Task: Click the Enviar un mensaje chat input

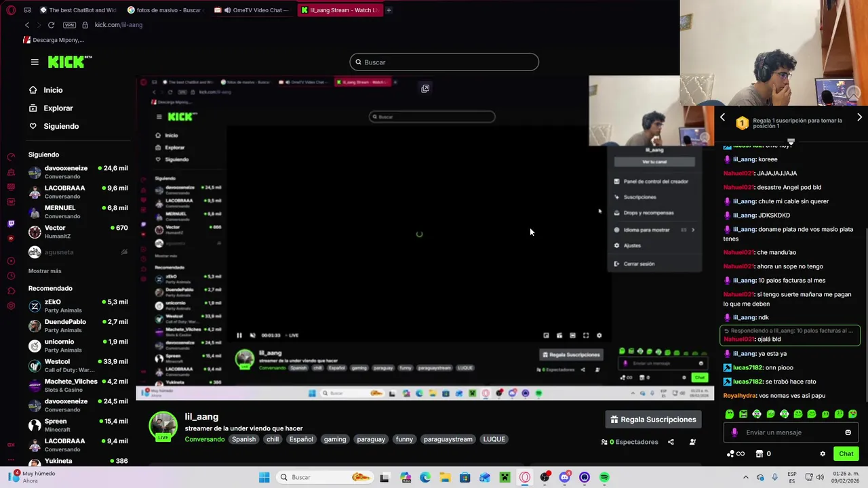Action: [x=790, y=432]
